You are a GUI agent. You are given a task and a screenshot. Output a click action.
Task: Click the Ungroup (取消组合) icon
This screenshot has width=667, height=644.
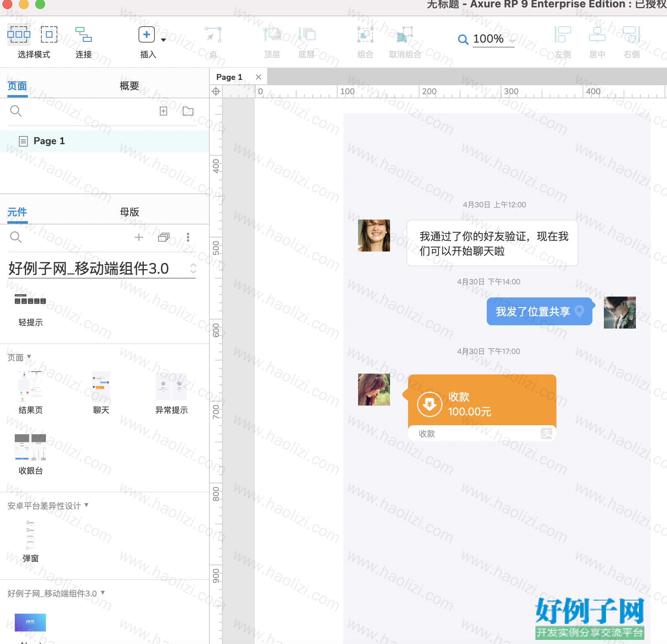coord(405,35)
